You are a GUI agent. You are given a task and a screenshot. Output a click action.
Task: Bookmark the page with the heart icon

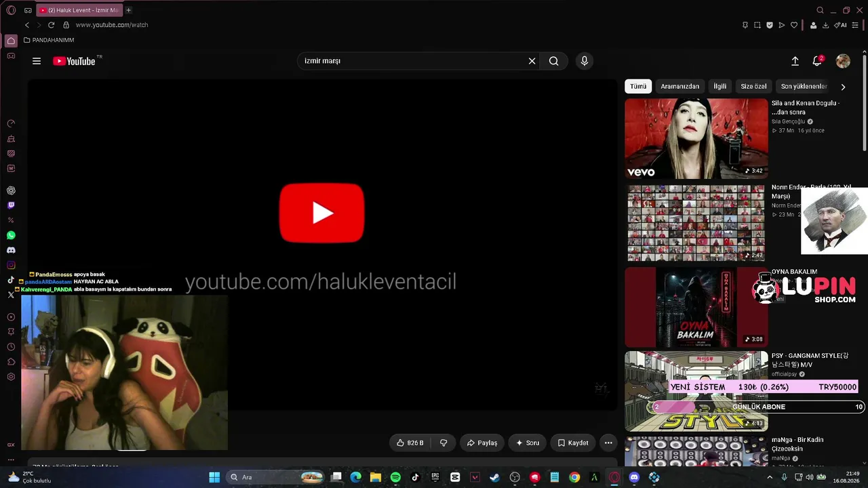pos(794,25)
